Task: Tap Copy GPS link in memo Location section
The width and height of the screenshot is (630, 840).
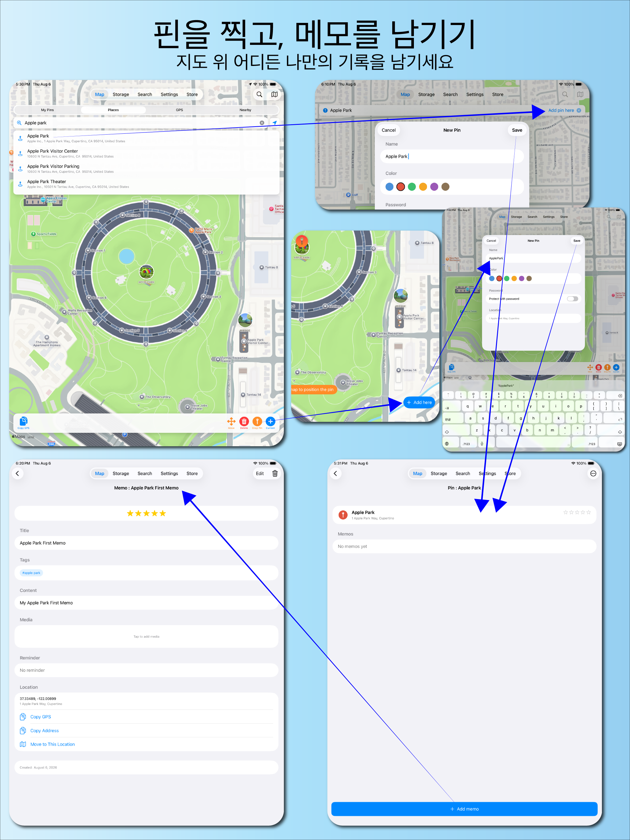Action: (41, 717)
